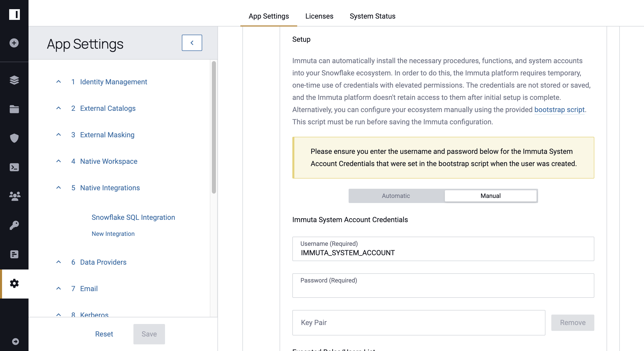Switch to the Licenses tab

point(319,16)
